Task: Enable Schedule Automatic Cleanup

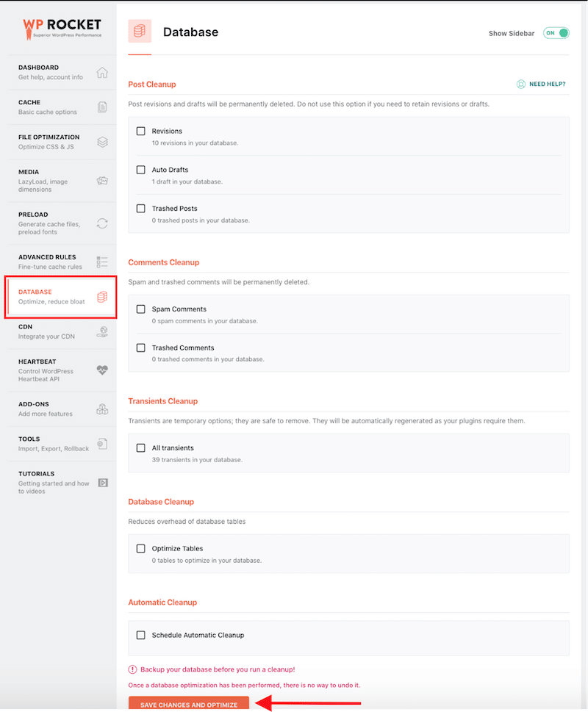Action: [x=140, y=635]
